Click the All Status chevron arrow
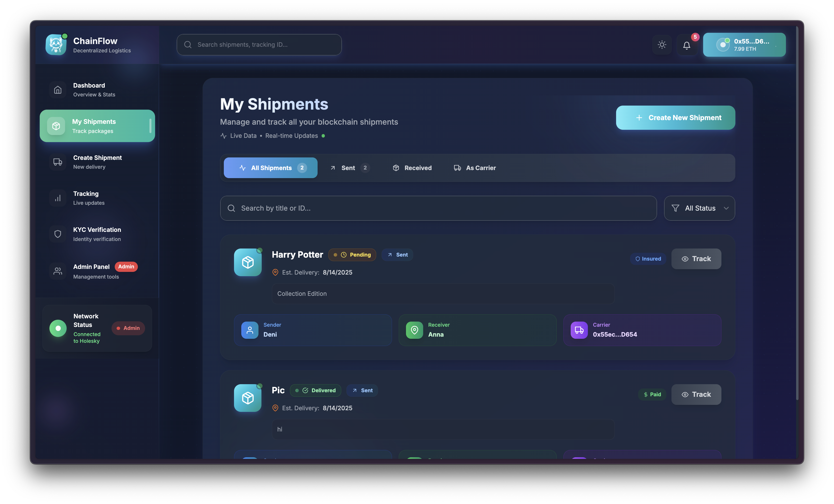834x504 pixels. pos(726,208)
